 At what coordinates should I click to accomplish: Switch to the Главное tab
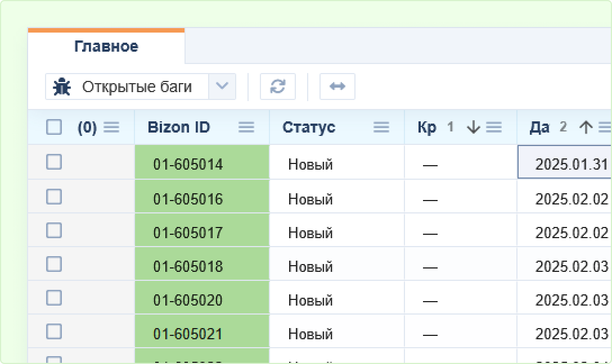[x=106, y=46]
